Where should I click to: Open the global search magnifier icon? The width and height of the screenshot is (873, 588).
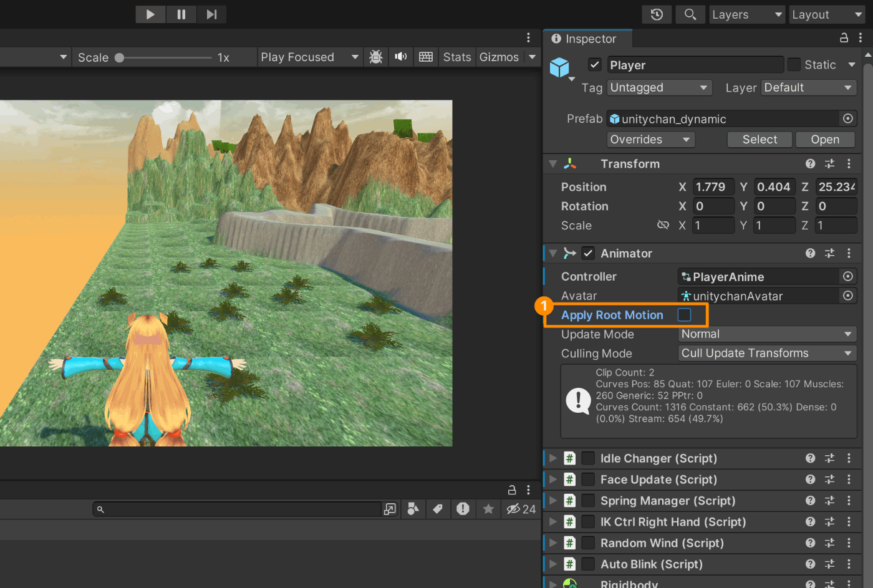tap(690, 14)
